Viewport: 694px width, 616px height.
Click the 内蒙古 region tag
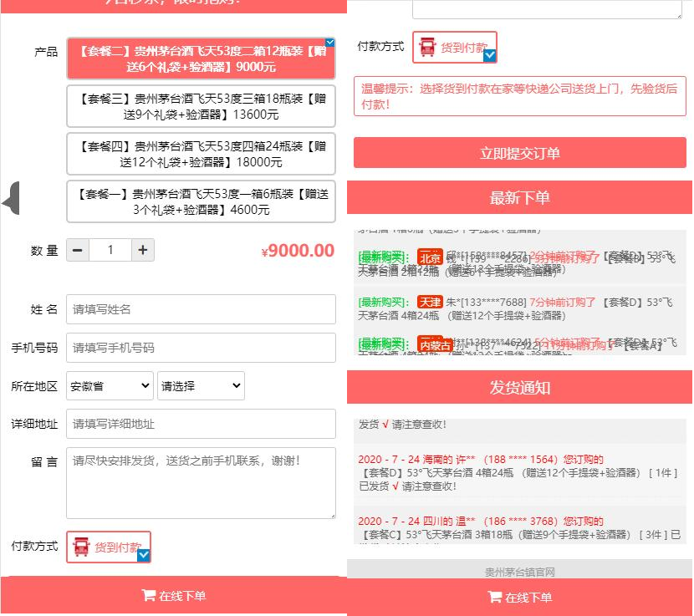[x=435, y=344]
